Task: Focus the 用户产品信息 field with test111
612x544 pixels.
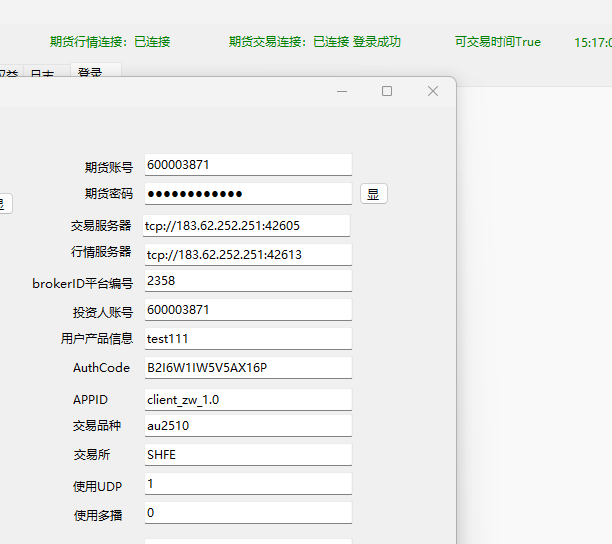Action: pos(248,339)
